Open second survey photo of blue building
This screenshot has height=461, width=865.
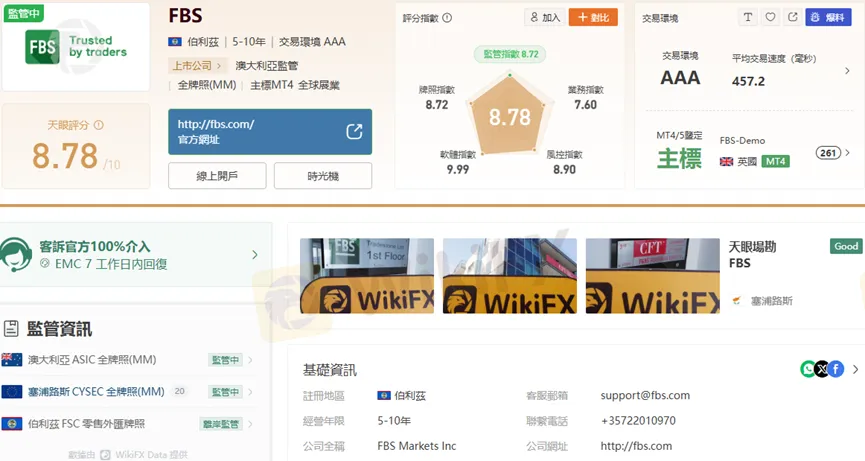click(510, 276)
